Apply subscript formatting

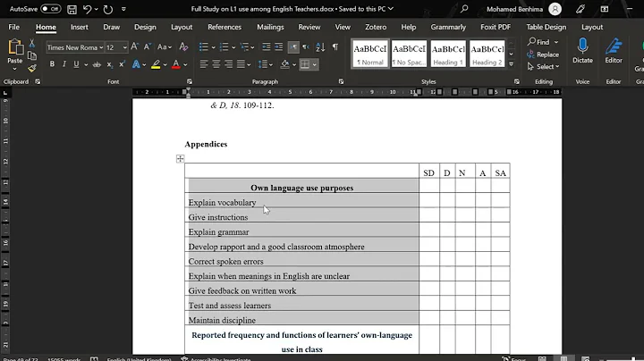point(110,64)
